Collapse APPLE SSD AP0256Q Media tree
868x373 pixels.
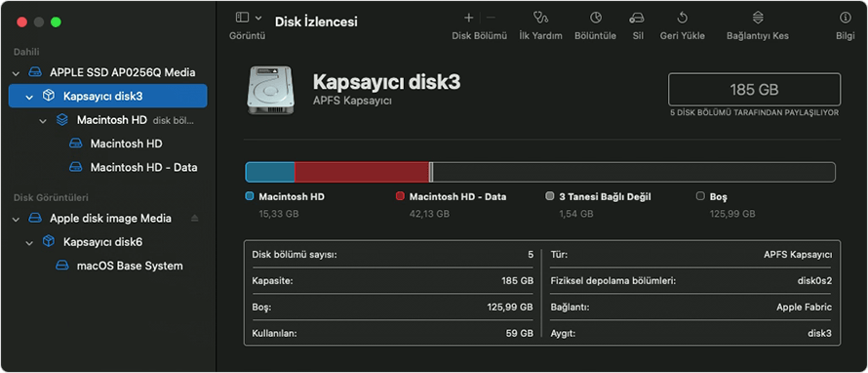tap(16, 72)
